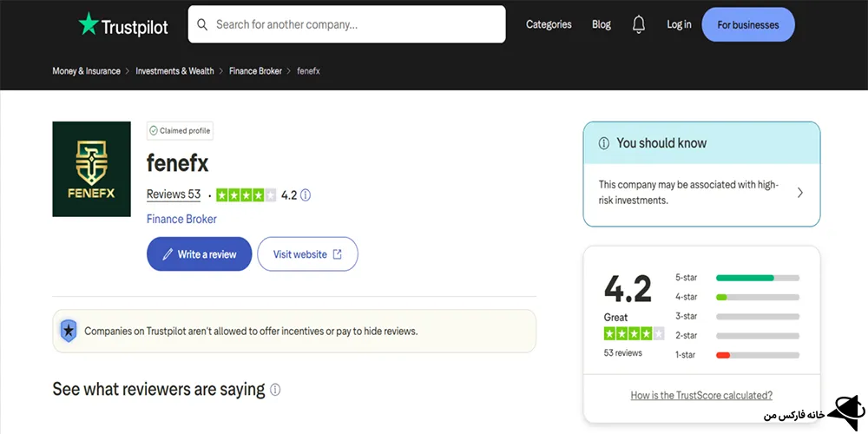Expand the high-risk investments notice chevron
The image size is (868, 434).
coord(799,193)
